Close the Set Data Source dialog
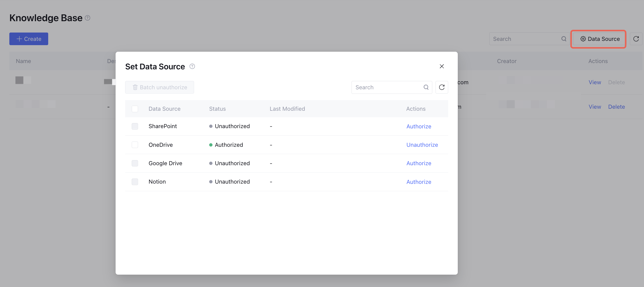The width and height of the screenshot is (644, 287). pyautogui.click(x=442, y=66)
